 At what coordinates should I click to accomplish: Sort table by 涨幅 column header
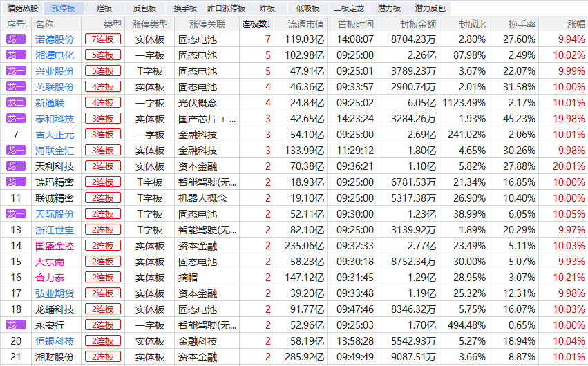[x=576, y=24]
